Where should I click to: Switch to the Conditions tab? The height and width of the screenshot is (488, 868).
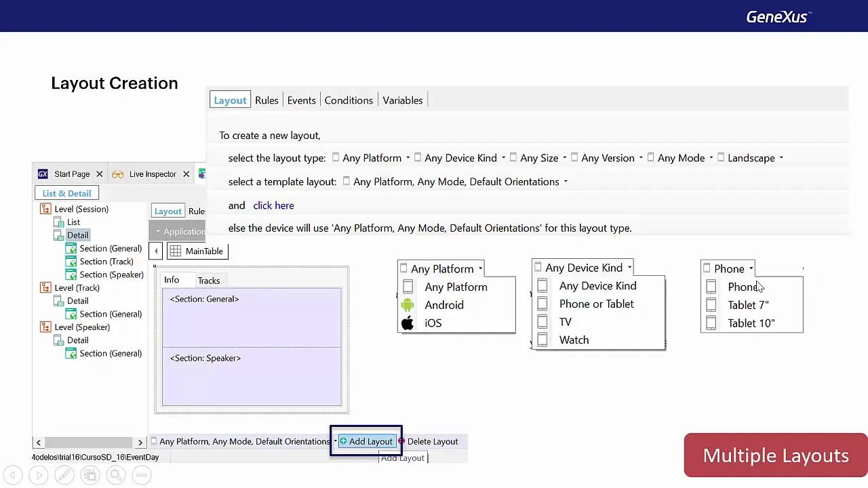click(349, 100)
